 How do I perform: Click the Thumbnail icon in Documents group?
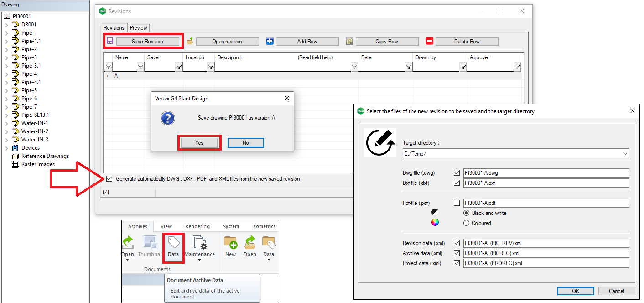(x=151, y=242)
